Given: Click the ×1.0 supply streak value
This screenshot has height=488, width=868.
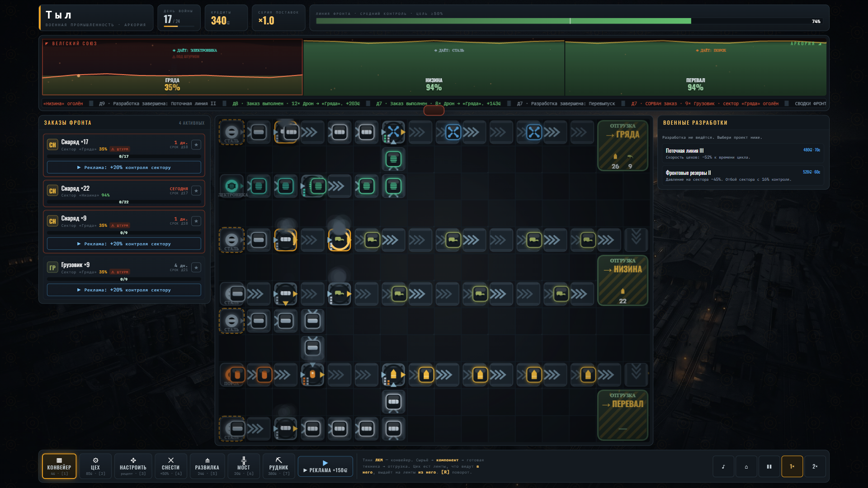Looking at the screenshot, I should tap(266, 21).
